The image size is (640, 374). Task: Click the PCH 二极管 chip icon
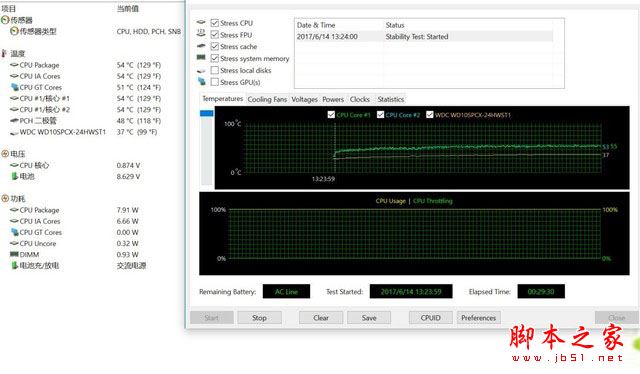coord(14,120)
